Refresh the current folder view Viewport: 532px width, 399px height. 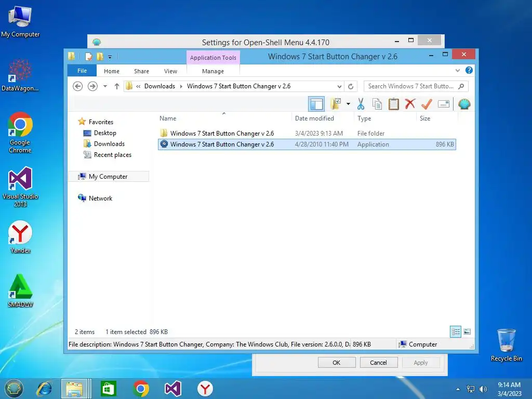point(351,86)
